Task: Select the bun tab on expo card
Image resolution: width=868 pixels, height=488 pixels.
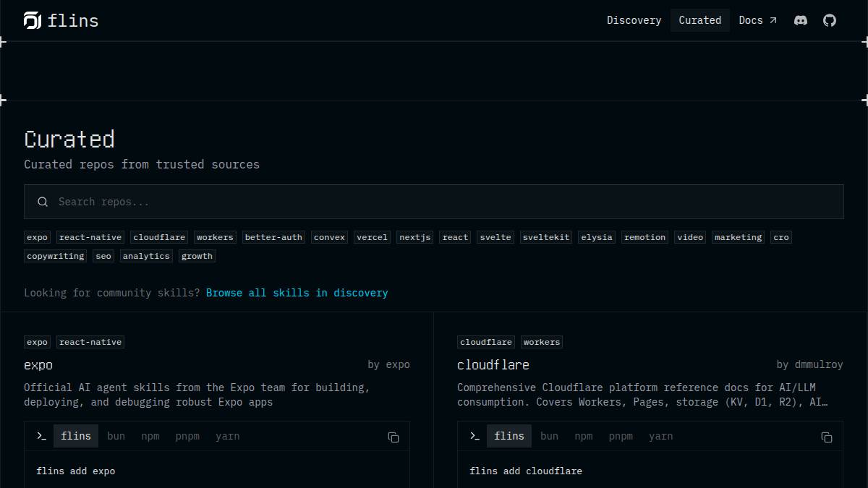Action: 116,436
